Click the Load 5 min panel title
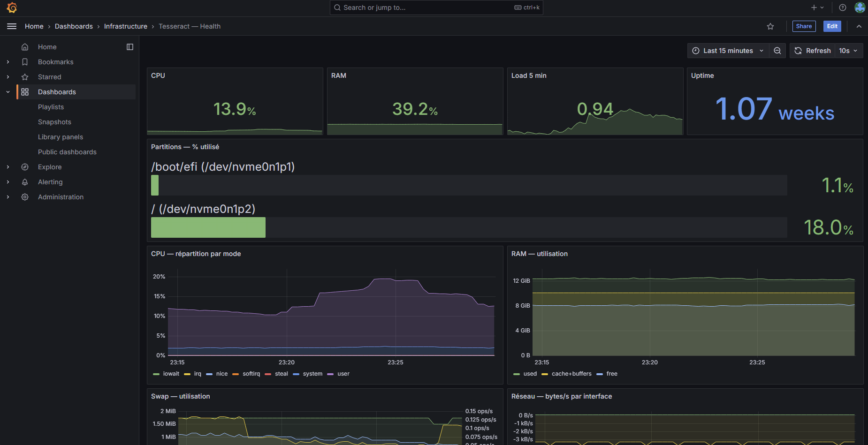The image size is (868, 445). coord(529,75)
